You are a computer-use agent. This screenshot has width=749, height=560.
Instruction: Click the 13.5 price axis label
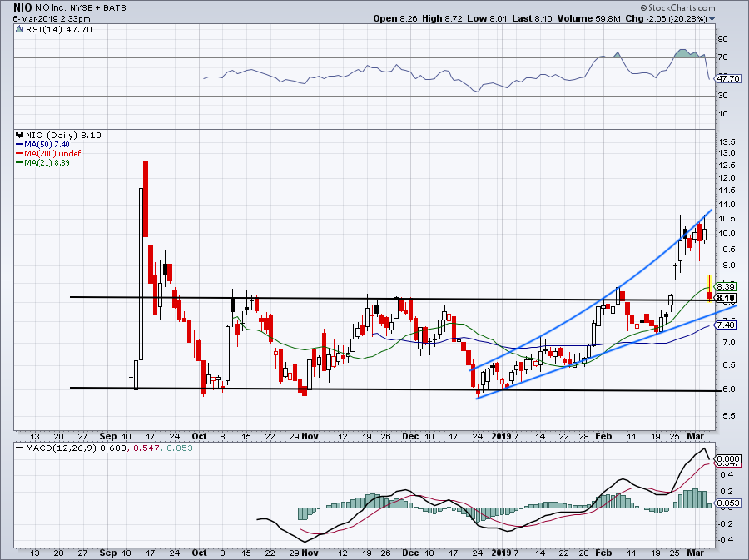(x=727, y=141)
